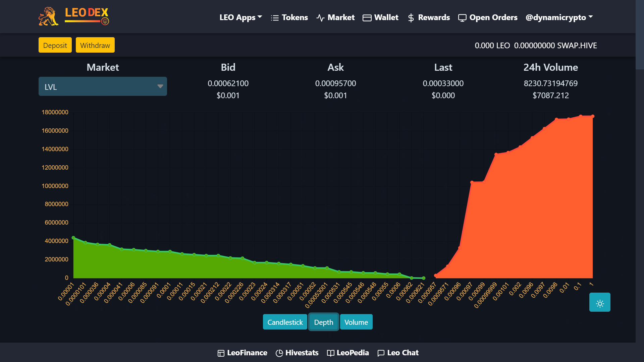Switch to Volume chart view
Screen dimensions: 644x362
(356, 322)
